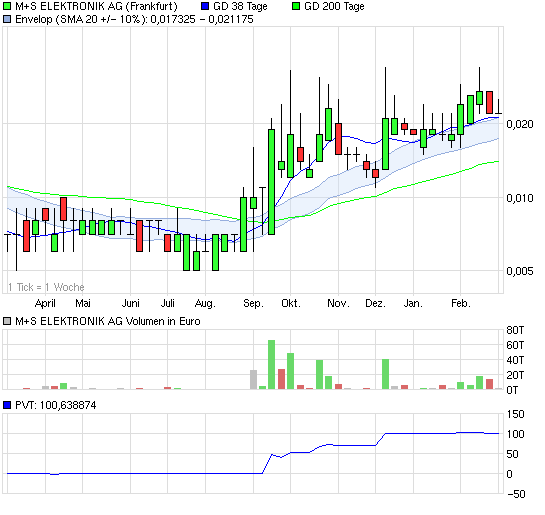The height and width of the screenshot is (515, 545).
Task: Click the Sep. month label
Action: point(253,303)
